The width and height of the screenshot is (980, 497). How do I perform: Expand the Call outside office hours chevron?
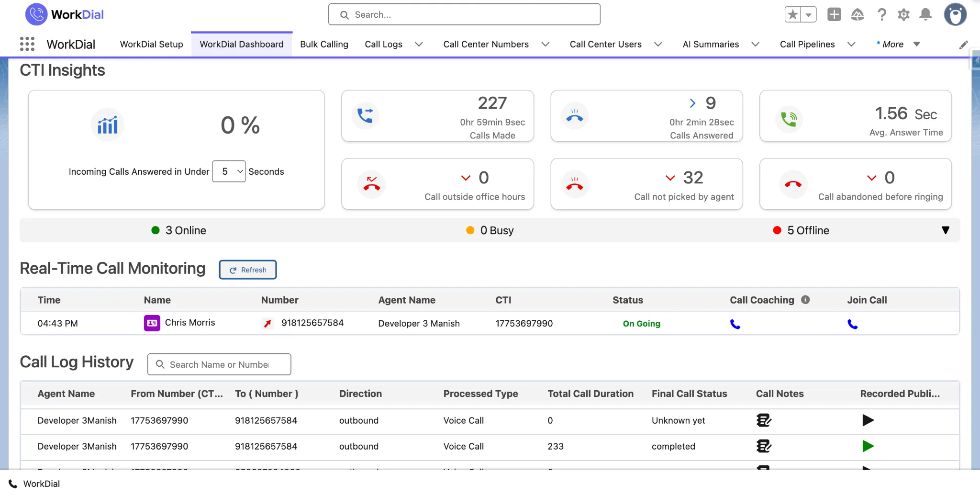pyautogui.click(x=466, y=178)
